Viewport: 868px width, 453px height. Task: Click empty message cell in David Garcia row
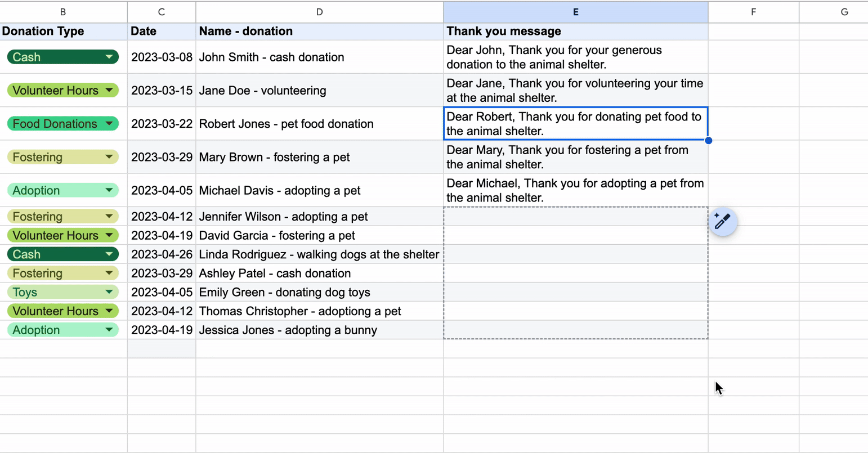[x=575, y=235]
